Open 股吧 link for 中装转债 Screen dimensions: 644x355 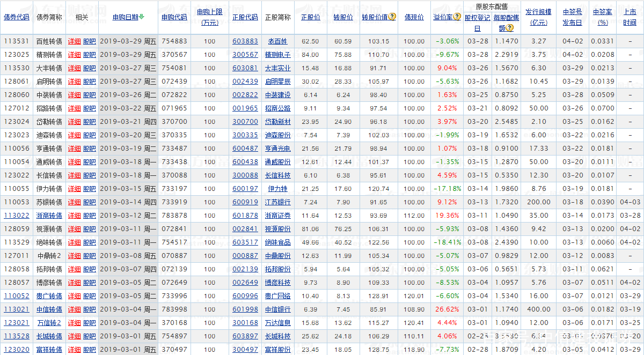click(x=90, y=95)
